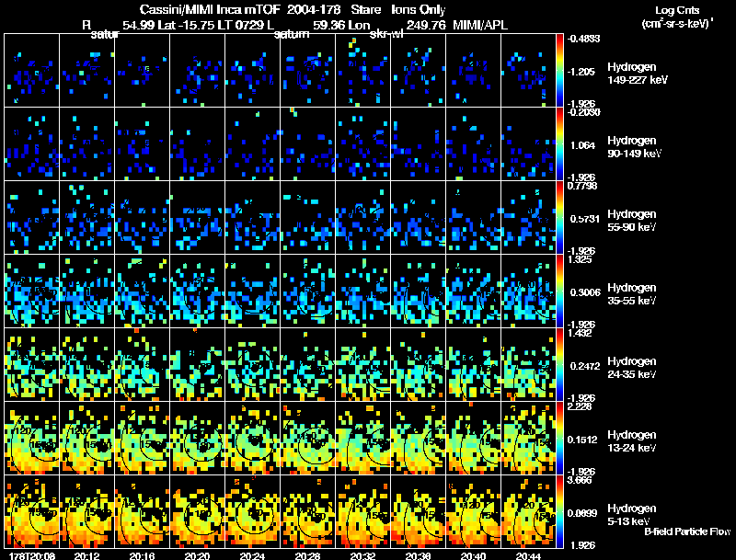Click the 90-149 keV Hydrogen color bar
736x560 pixels.
tap(561, 143)
